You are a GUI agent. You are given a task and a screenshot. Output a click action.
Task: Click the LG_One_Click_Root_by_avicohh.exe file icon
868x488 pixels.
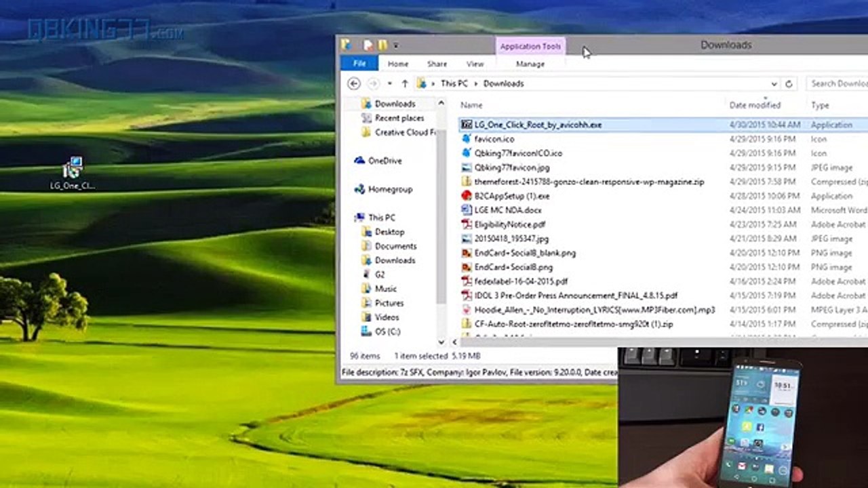pos(466,125)
